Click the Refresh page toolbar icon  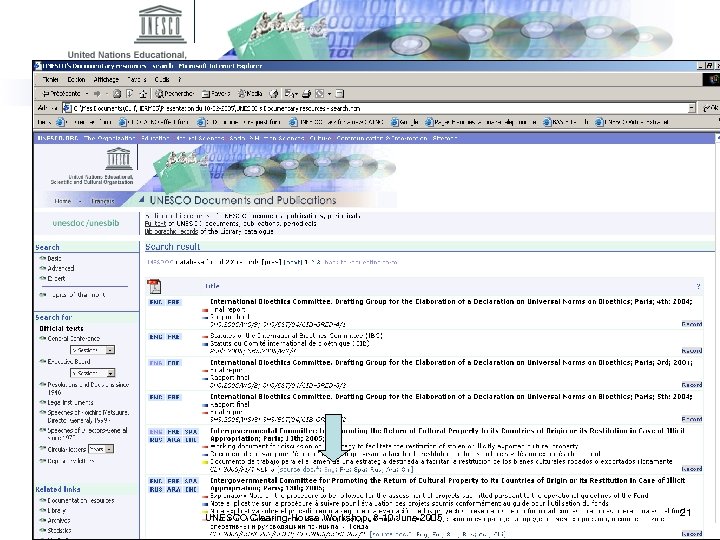coord(130,94)
